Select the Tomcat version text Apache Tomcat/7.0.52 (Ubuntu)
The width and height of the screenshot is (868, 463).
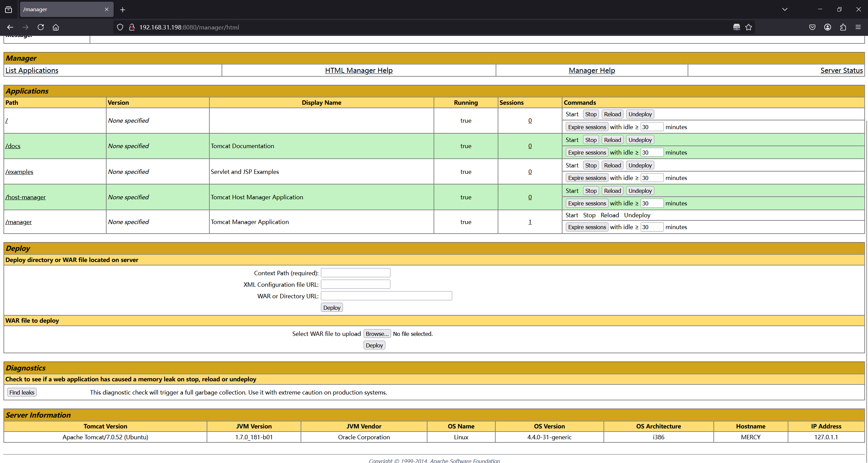click(105, 437)
